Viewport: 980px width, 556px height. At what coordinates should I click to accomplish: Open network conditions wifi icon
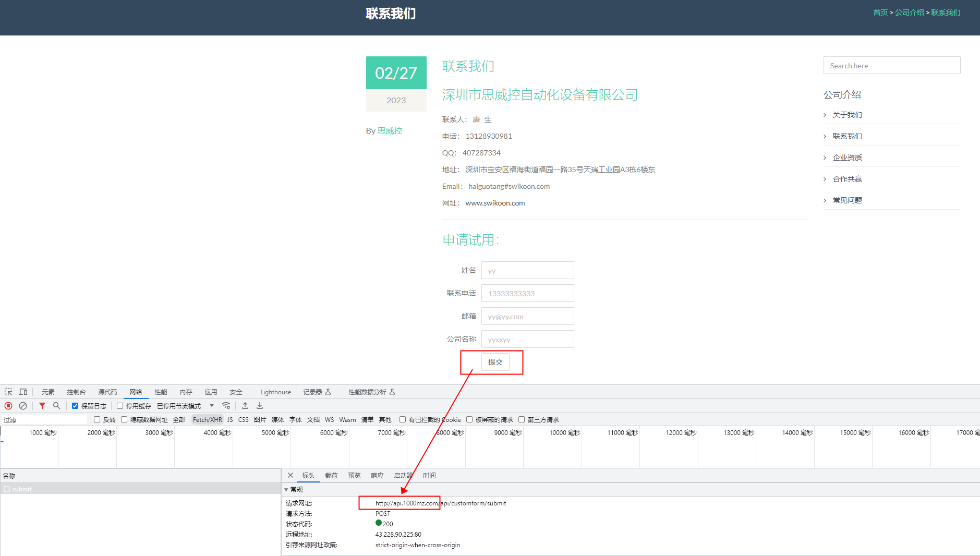pyautogui.click(x=226, y=406)
